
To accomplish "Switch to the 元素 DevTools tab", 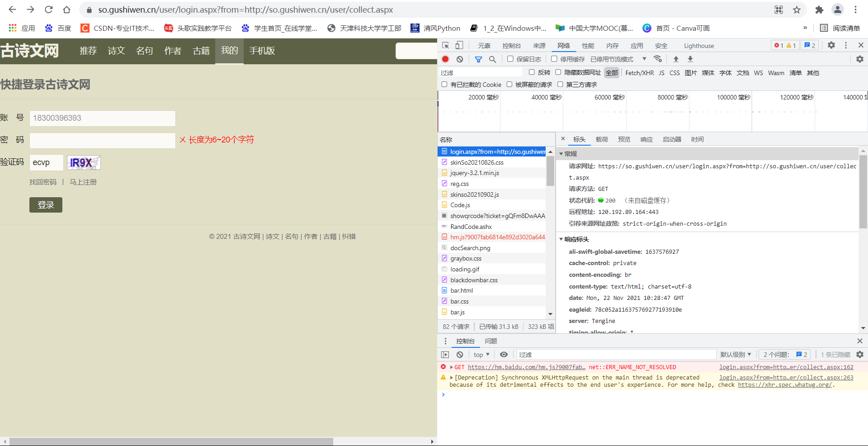I will pos(484,46).
